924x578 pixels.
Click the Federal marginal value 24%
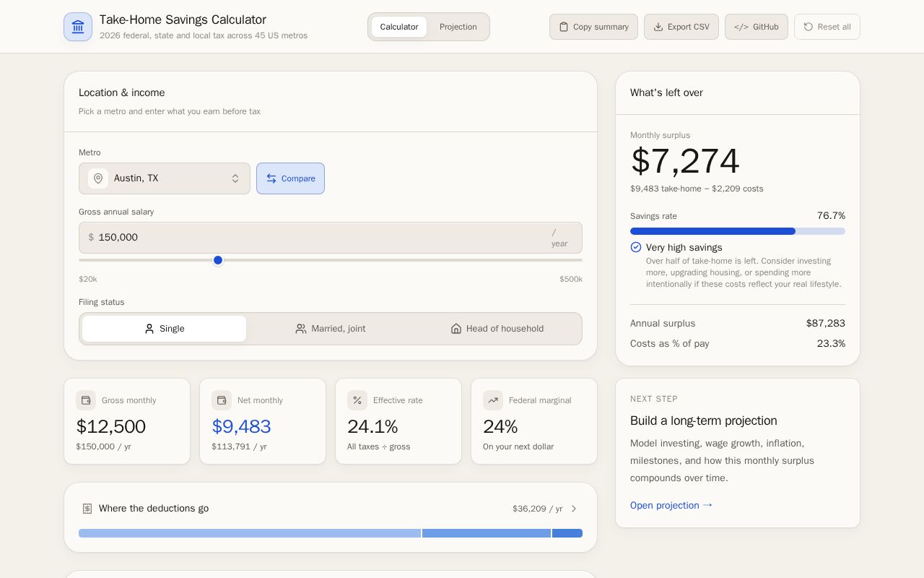click(x=500, y=426)
